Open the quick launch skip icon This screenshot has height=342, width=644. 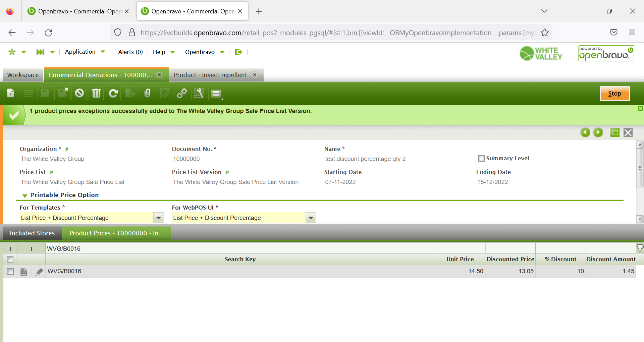tap(40, 52)
